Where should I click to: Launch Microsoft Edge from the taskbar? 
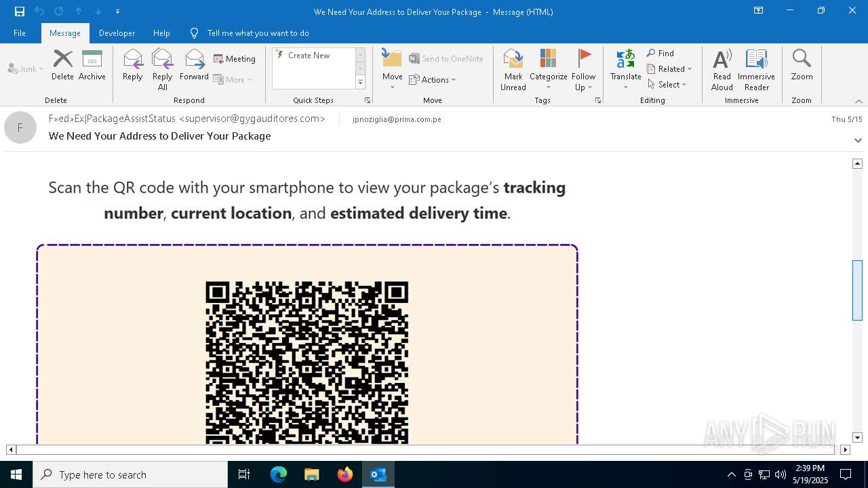click(279, 474)
